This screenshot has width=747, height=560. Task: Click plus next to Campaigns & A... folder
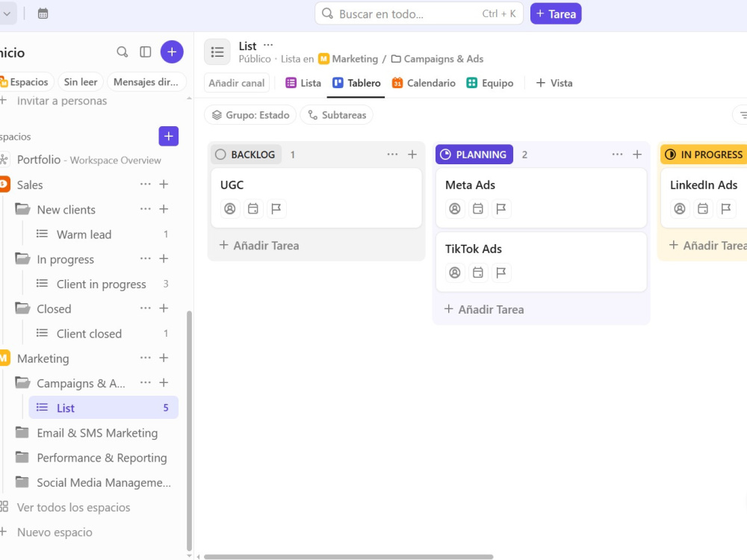click(x=164, y=382)
